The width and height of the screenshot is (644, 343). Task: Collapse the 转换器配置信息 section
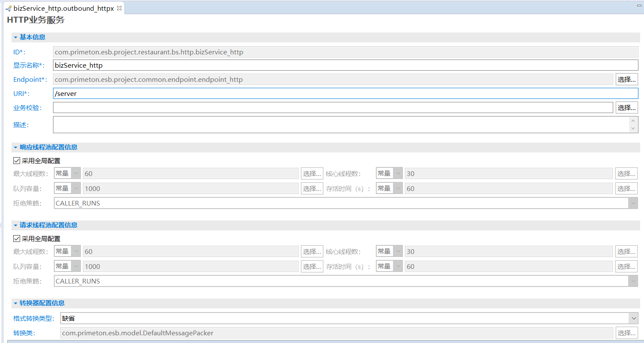(x=15, y=303)
